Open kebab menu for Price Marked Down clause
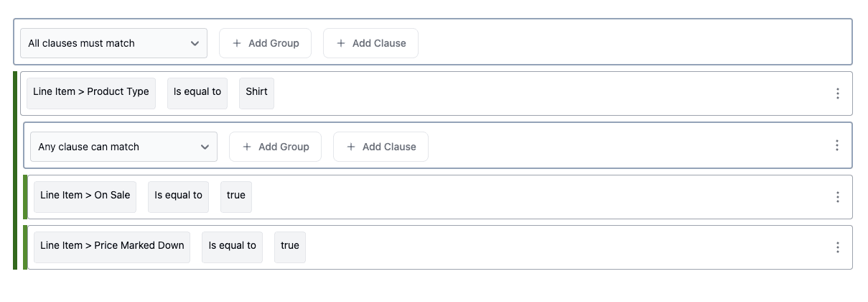The width and height of the screenshot is (868, 302). pyautogui.click(x=837, y=247)
